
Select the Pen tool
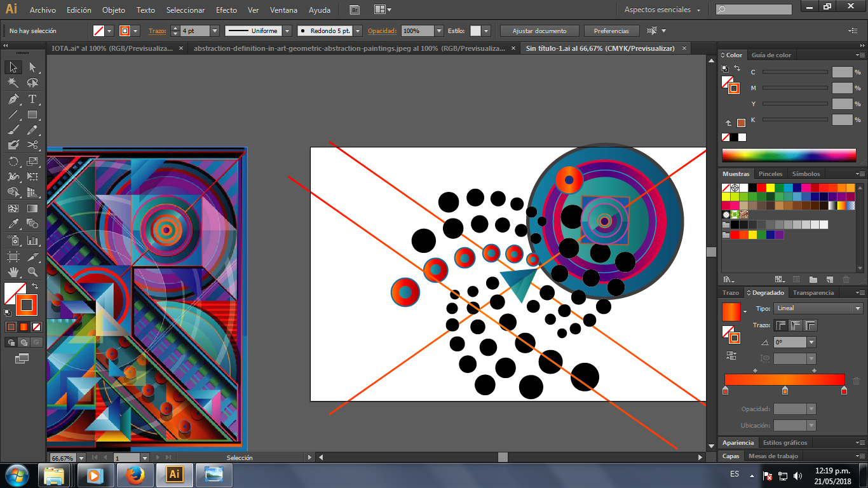pyautogui.click(x=13, y=99)
